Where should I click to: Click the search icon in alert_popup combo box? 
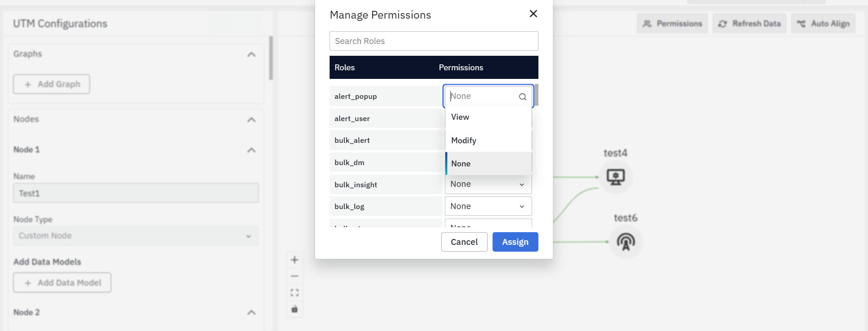click(523, 97)
